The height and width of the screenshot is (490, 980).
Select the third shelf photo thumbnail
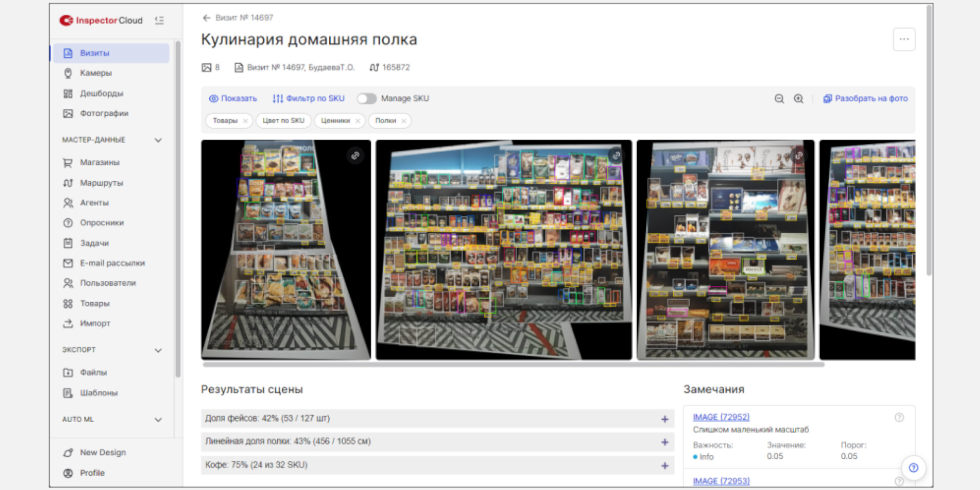click(725, 250)
